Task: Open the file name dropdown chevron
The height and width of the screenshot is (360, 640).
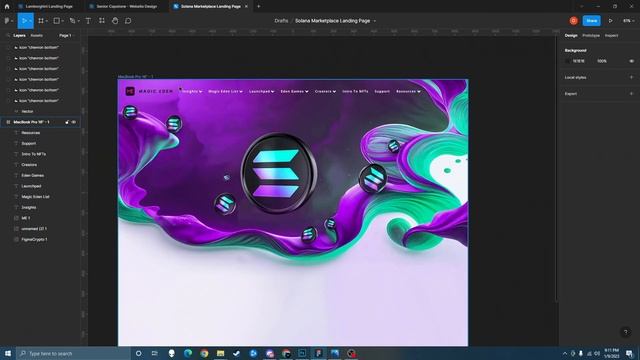Action: point(375,21)
